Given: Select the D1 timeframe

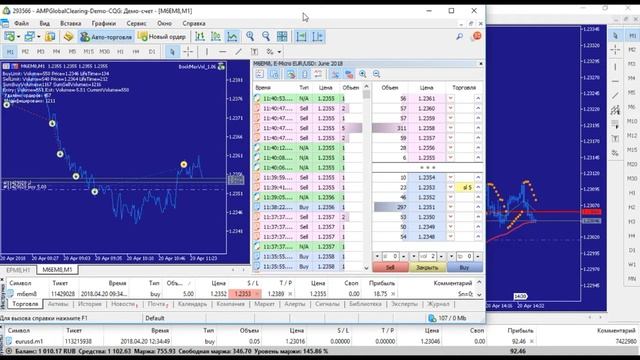Looking at the screenshot, I should (152, 52).
